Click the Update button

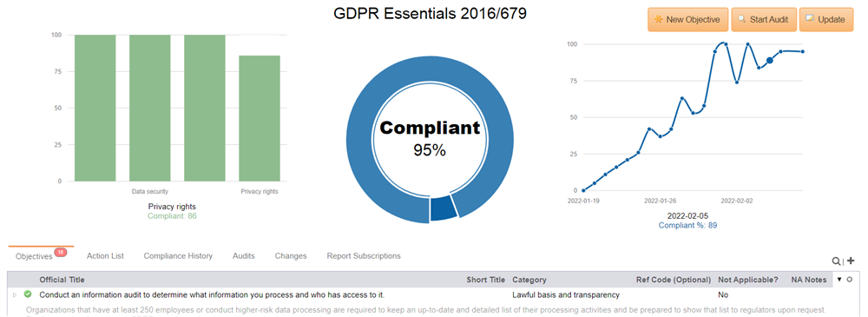pyautogui.click(x=826, y=19)
